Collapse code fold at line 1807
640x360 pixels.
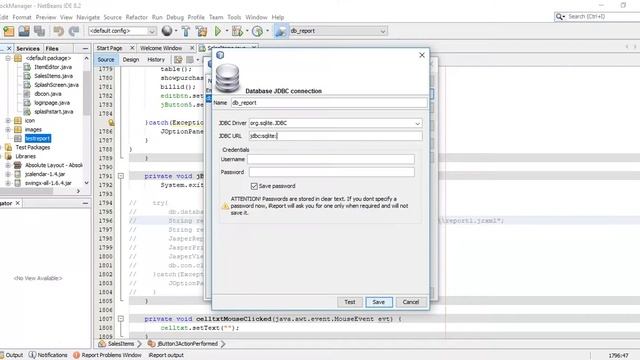coord(121,319)
